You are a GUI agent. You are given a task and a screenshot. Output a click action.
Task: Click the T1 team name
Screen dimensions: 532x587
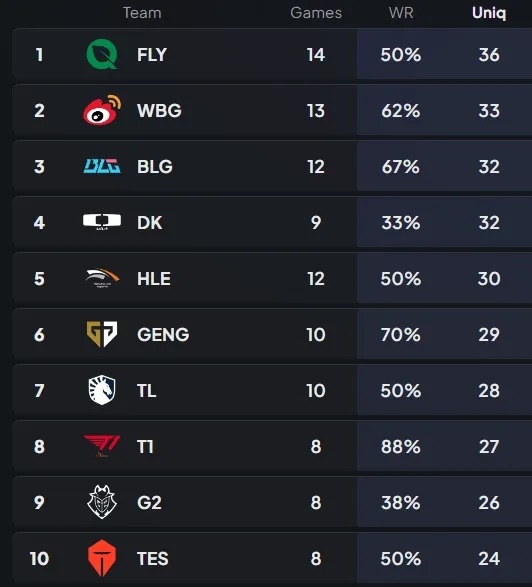click(x=145, y=446)
